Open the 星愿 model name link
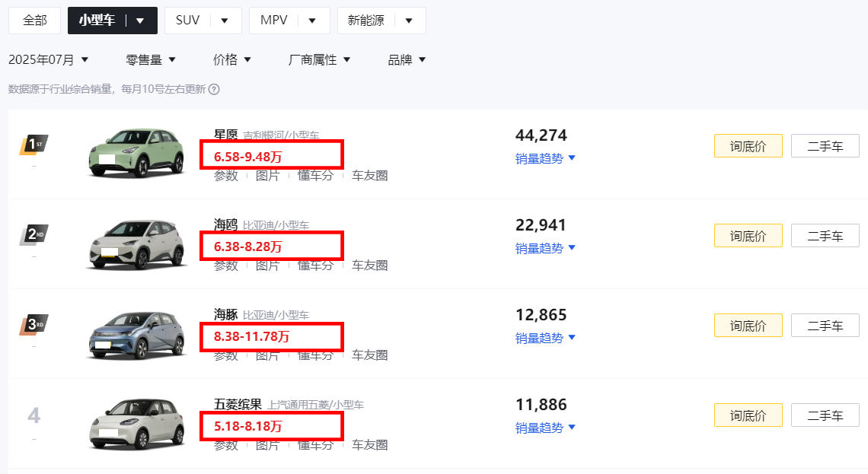Image resolution: width=868 pixels, height=474 pixels. pyautogui.click(x=226, y=135)
